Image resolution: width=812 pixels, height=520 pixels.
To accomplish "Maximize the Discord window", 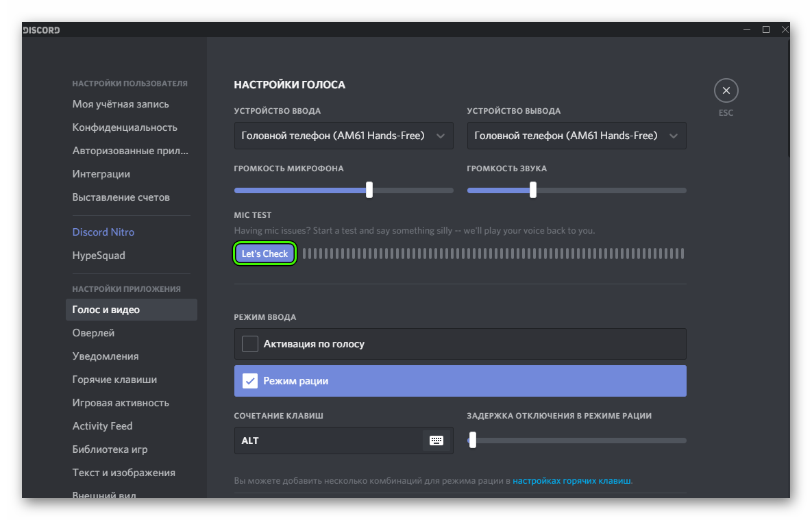I will 766,29.
